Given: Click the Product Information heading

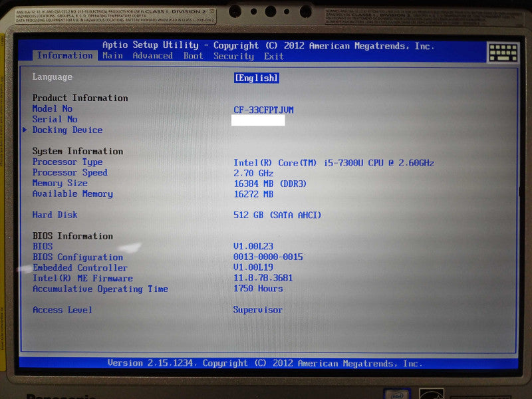Looking at the screenshot, I should click(80, 98).
